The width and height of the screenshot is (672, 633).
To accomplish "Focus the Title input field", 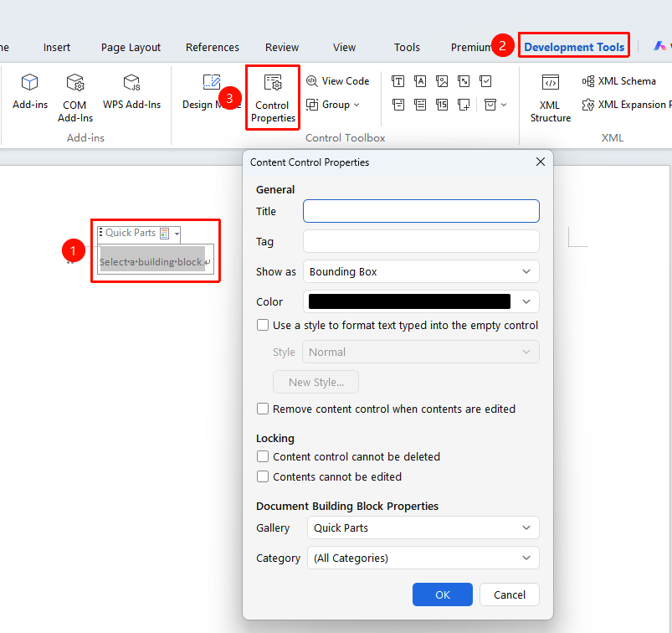I will pos(421,211).
